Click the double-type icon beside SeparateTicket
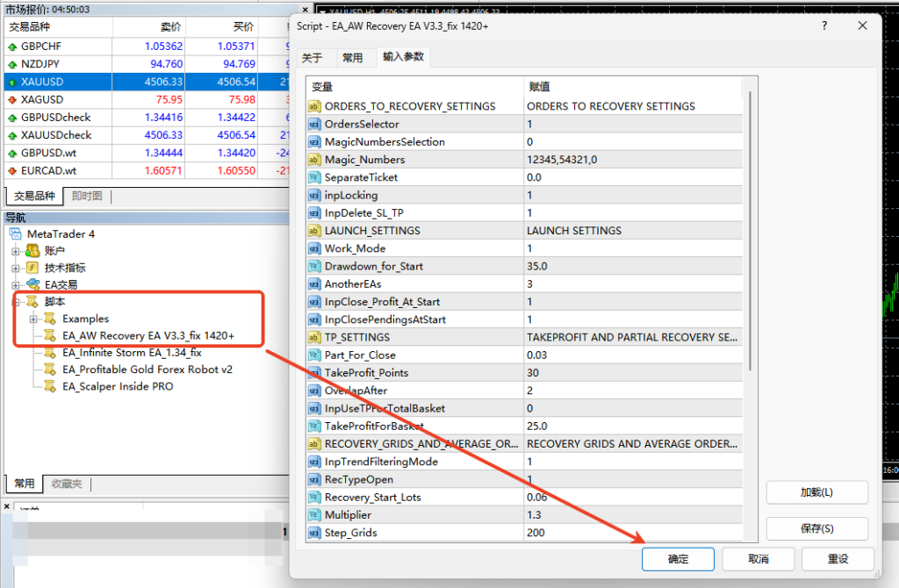Screen dimensions: 899x588 314,177
